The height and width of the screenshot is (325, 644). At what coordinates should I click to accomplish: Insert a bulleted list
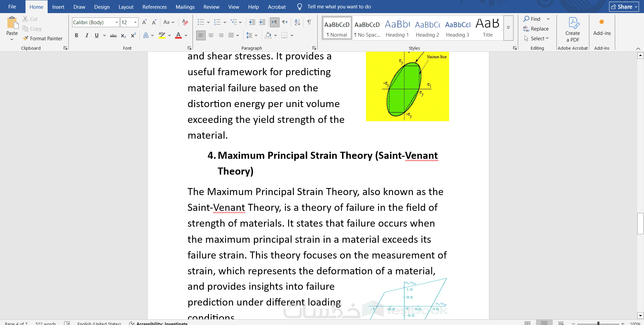click(201, 22)
